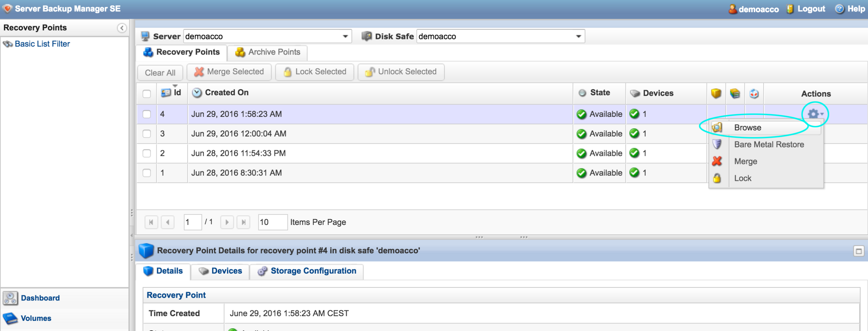Click the gear actions icon for recovery point 4
Image resolution: width=868 pixels, height=331 pixels.
pyautogui.click(x=814, y=114)
